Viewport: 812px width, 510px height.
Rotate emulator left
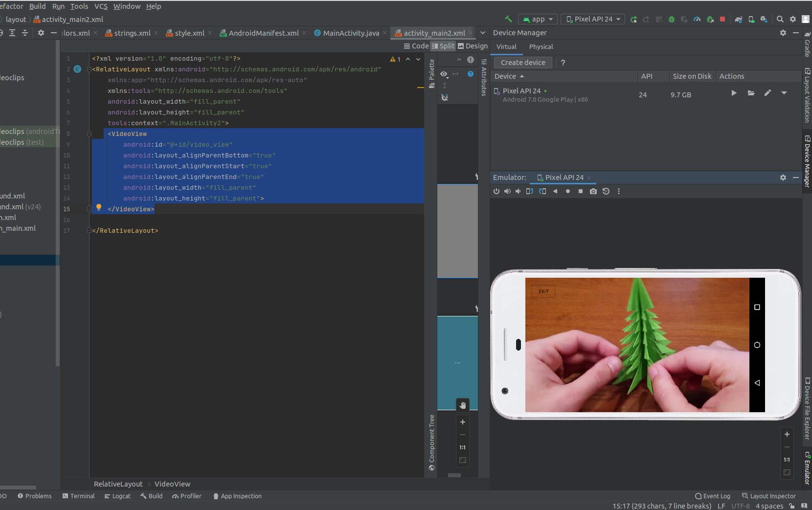(530, 191)
